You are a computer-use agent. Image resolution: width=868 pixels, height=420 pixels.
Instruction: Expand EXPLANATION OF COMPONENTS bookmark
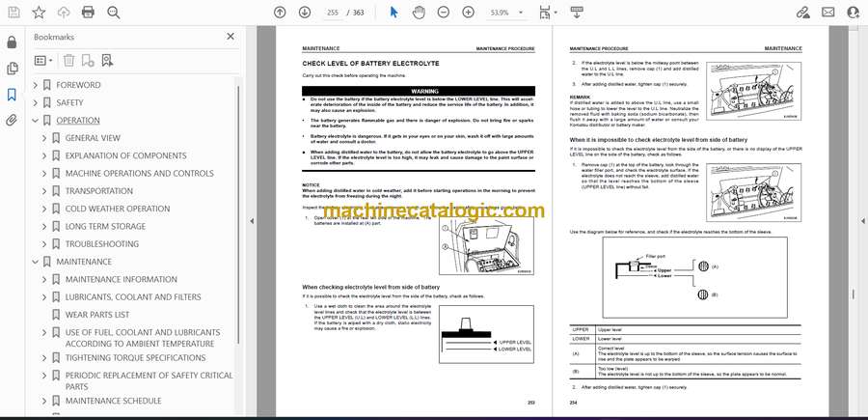[44, 155]
